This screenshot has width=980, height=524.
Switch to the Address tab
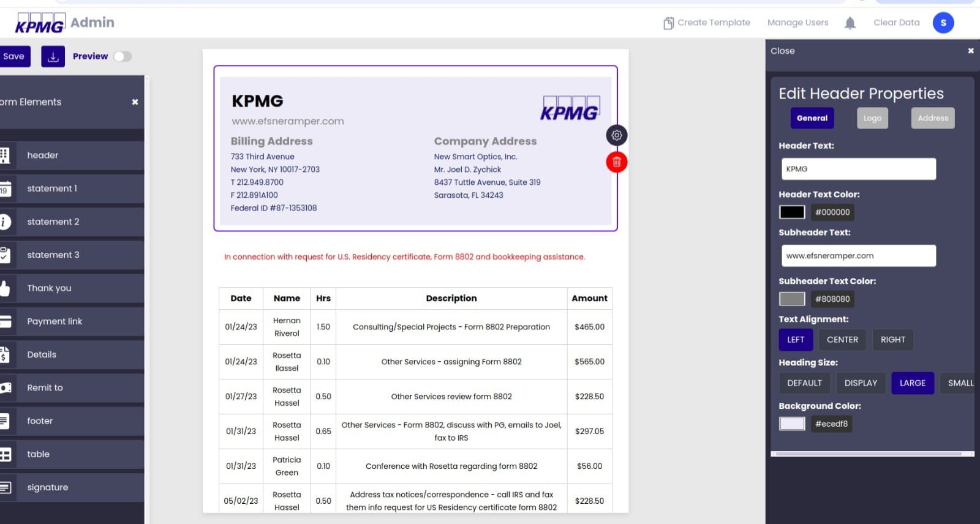tap(932, 118)
